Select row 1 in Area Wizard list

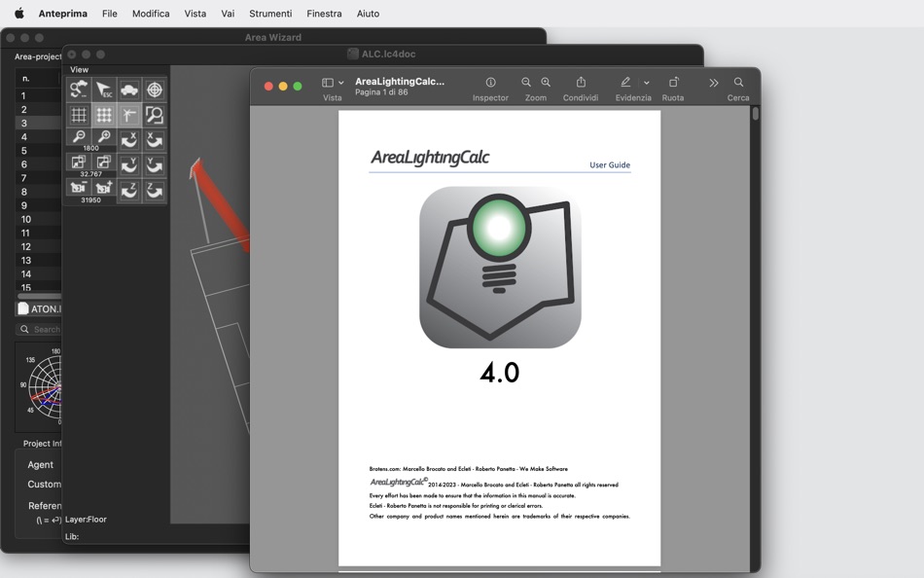[x=38, y=95]
